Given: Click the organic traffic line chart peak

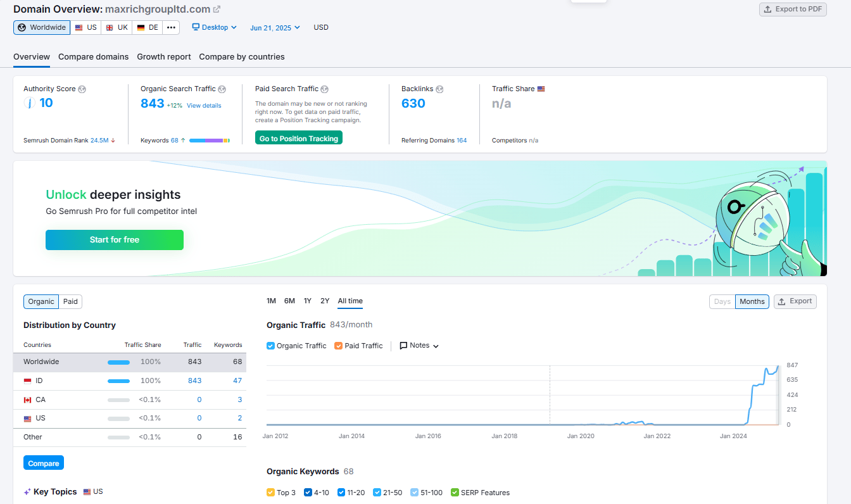Looking at the screenshot, I should pos(778,366).
